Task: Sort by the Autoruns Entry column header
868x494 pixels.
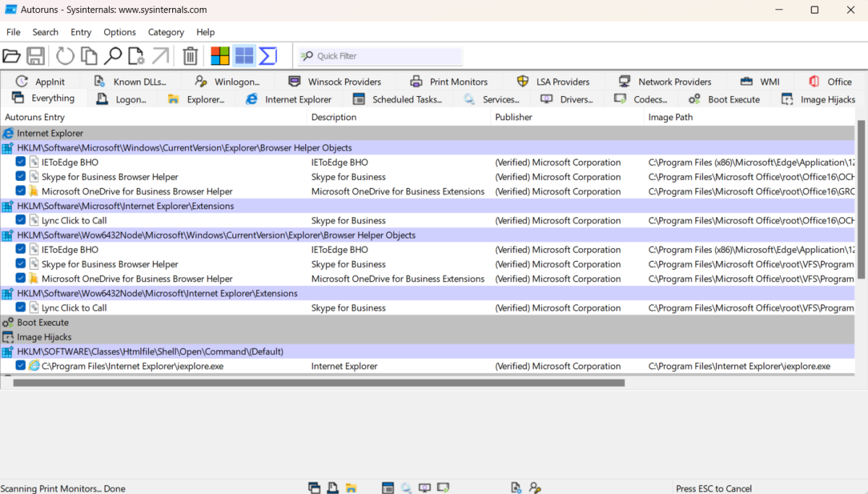Action: tap(153, 117)
